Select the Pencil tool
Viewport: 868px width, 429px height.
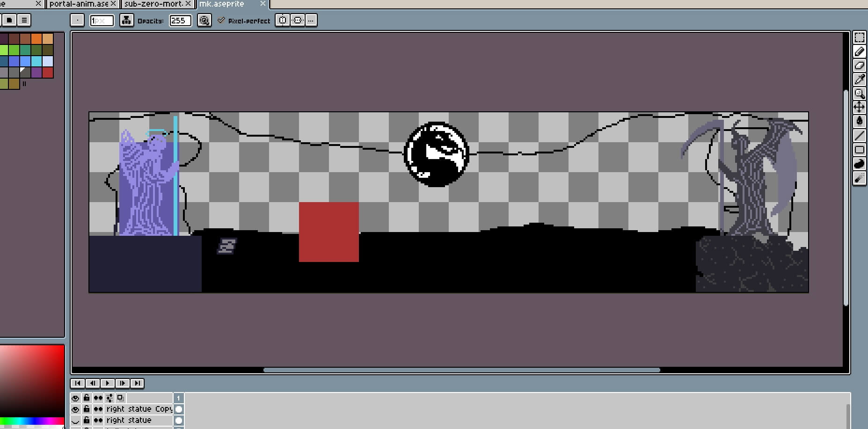860,51
